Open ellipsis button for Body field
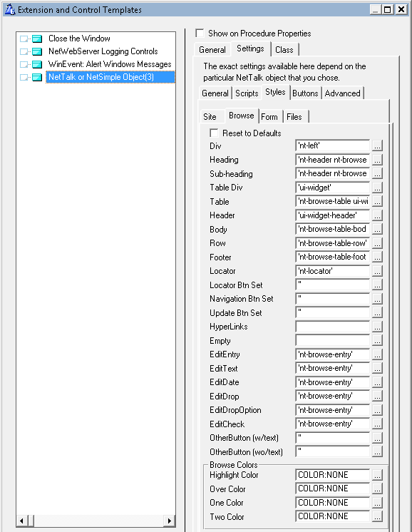 [x=377, y=229]
